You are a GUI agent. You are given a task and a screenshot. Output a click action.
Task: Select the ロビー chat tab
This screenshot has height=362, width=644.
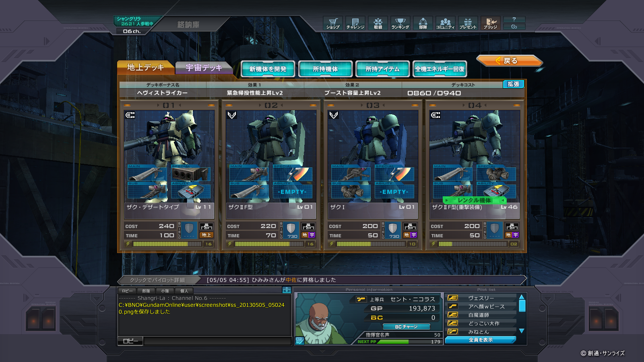click(x=127, y=291)
